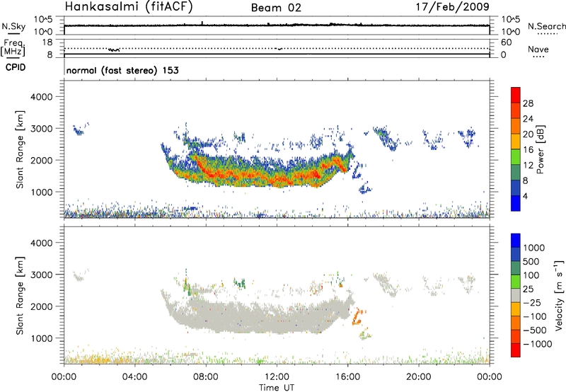
Task: Click the '28' value on power scale
Action: pyautogui.click(x=528, y=103)
